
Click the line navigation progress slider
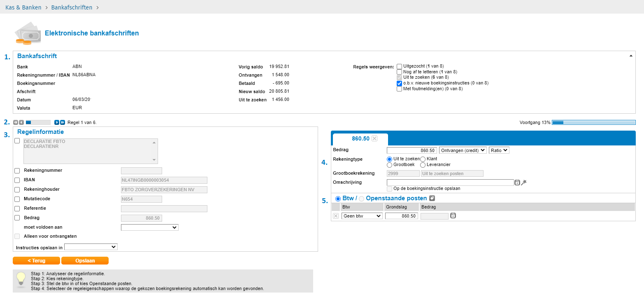tap(38, 122)
